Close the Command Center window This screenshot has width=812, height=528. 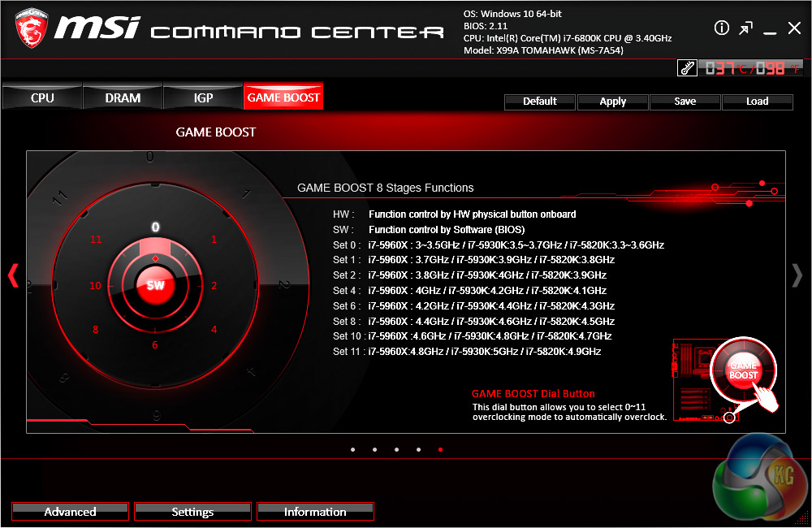(x=794, y=28)
